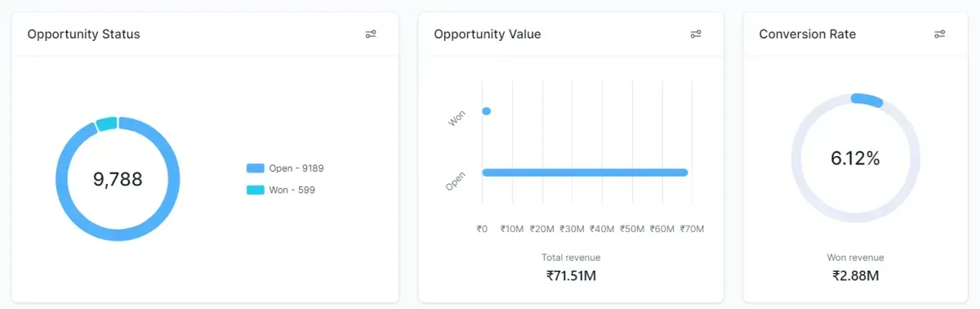Viewport: 980px width, 309px height.
Task: Click the Won segment of the status donut
Action: tap(107, 124)
